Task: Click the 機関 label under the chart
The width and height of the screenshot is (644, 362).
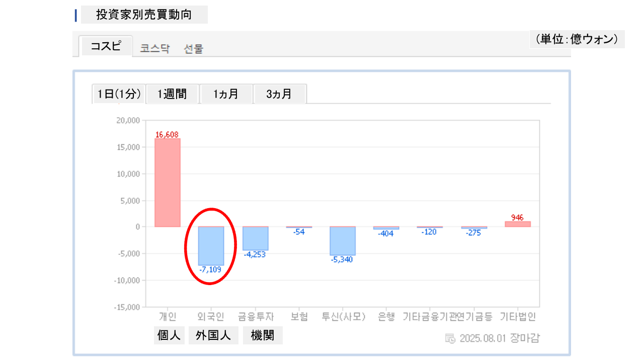Action: [262, 335]
